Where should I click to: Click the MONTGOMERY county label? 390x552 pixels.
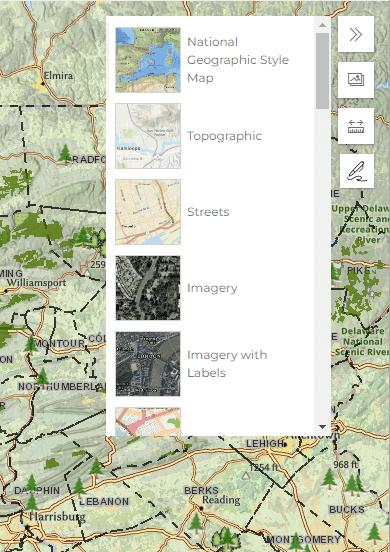[x=303, y=539]
